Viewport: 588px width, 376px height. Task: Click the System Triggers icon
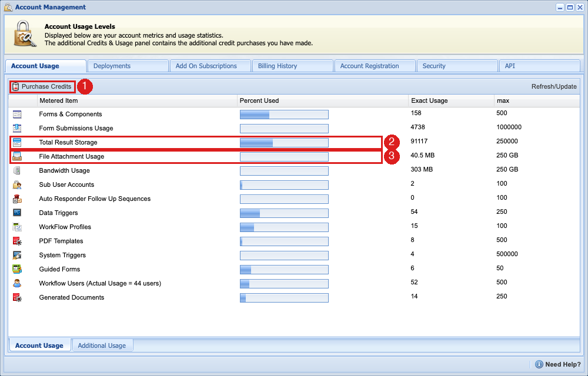click(x=17, y=255)
